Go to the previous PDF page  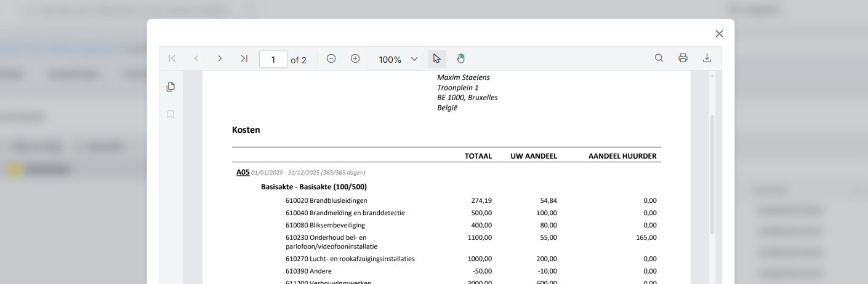[x=196, y=58]
